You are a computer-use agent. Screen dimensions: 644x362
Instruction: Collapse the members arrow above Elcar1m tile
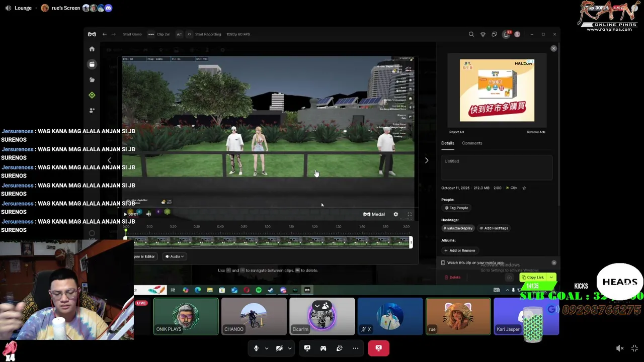(x=317, y=306)
